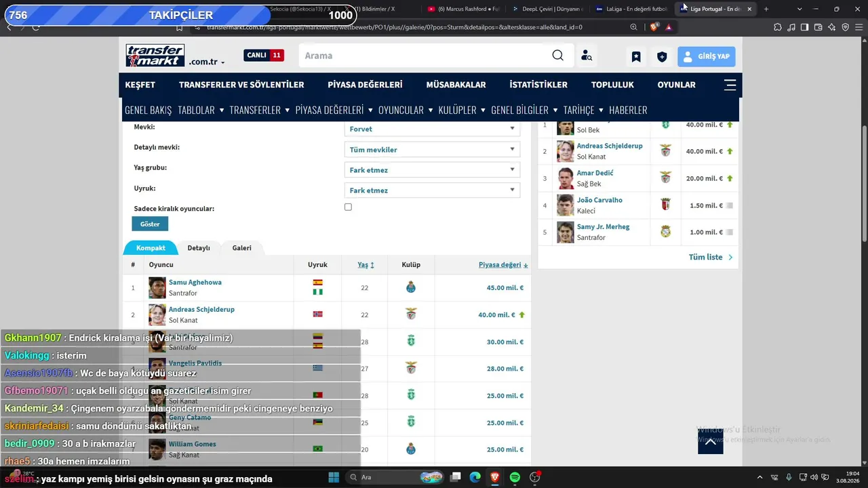868x488 pixels.
Task: Open the Windows Start menu
Action: (334, 477)
